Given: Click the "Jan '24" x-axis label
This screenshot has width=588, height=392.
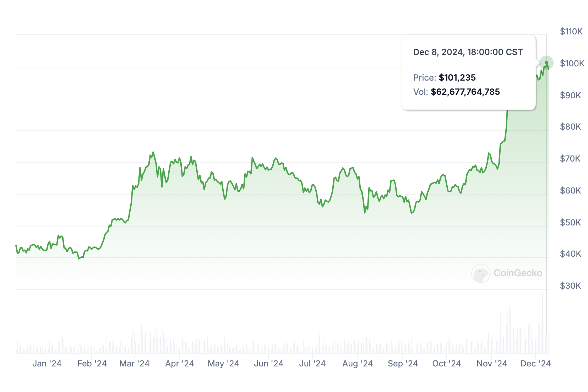Looking at the screenshot, I should 47,364.
